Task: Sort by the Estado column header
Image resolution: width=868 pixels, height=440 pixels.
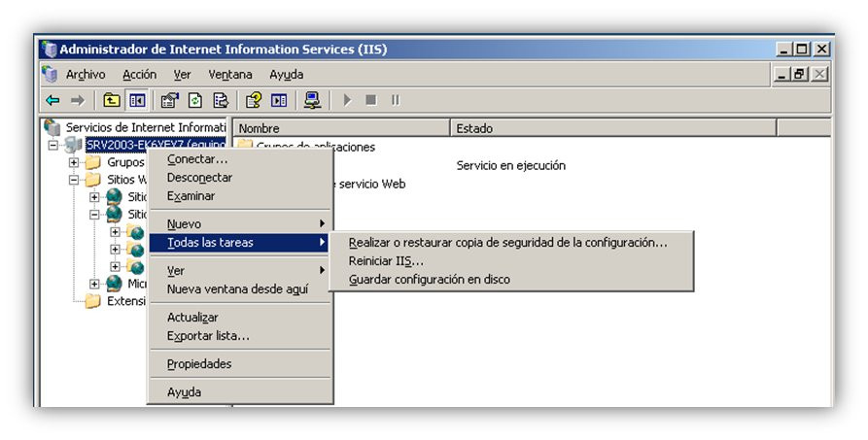Action: click(x=613, y=128)
